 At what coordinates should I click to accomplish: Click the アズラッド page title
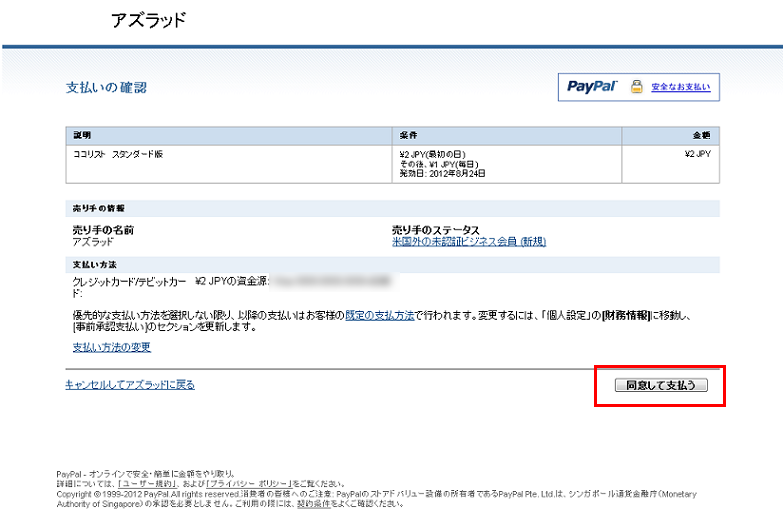tap(149, 20)
